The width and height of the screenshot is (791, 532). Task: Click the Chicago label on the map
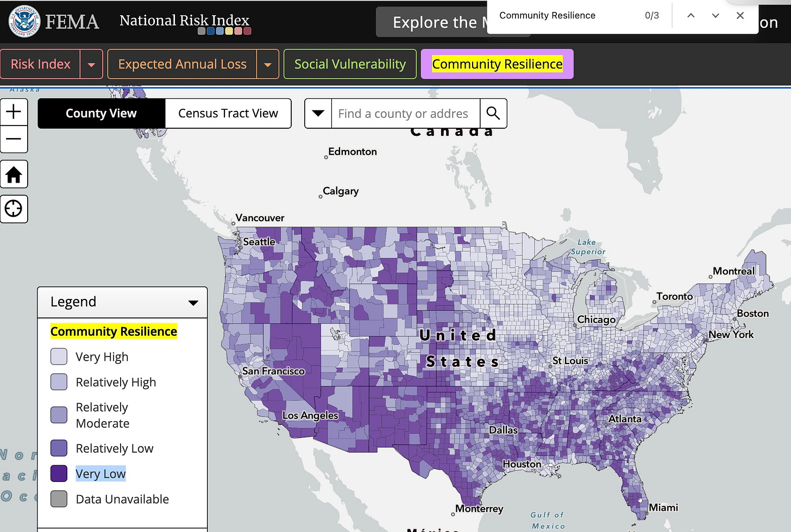tap(596, 320)
